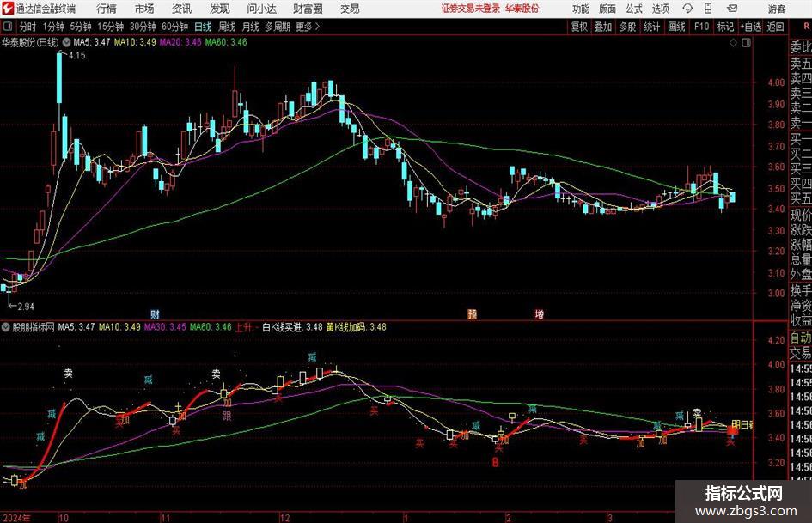Click the 统计 statistics toolbar button
Viewport: 812px width, 523px height.
(x=651, y=27)
